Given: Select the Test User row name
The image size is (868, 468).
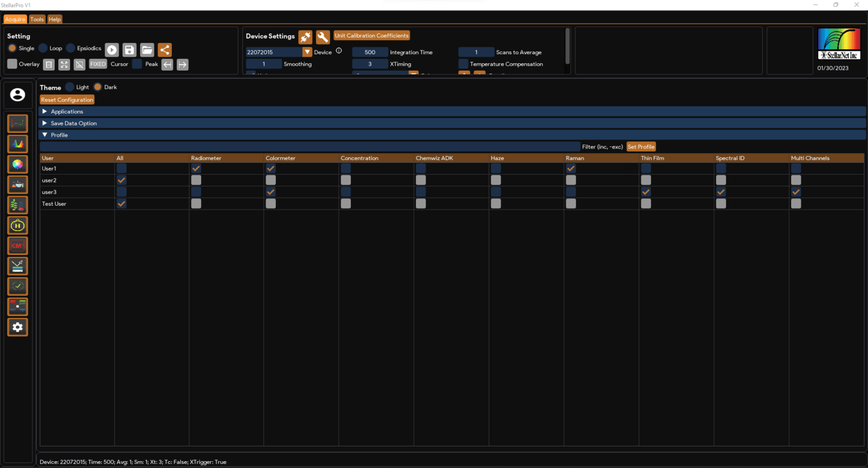Looking at the screenshot, I should 54,203.
